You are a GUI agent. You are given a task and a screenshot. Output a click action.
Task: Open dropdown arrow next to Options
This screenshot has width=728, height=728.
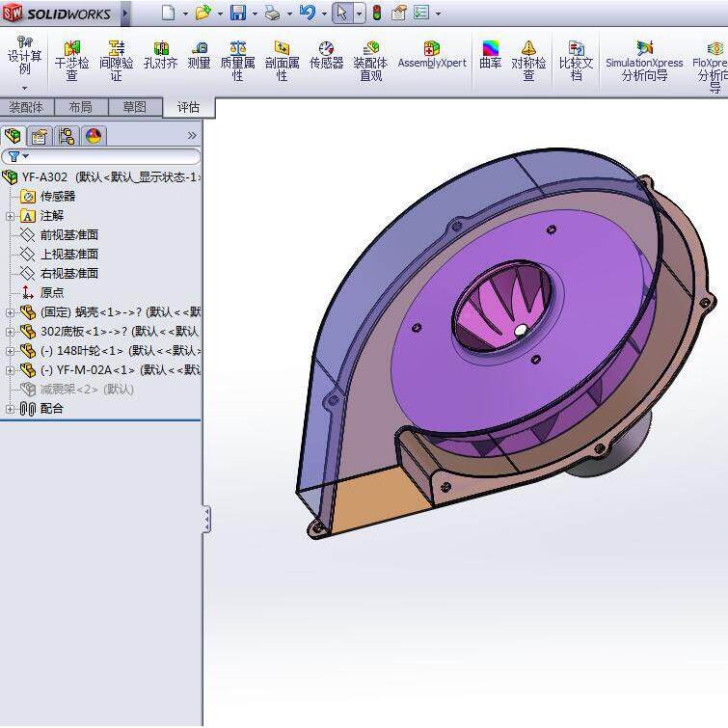point(439,13)
